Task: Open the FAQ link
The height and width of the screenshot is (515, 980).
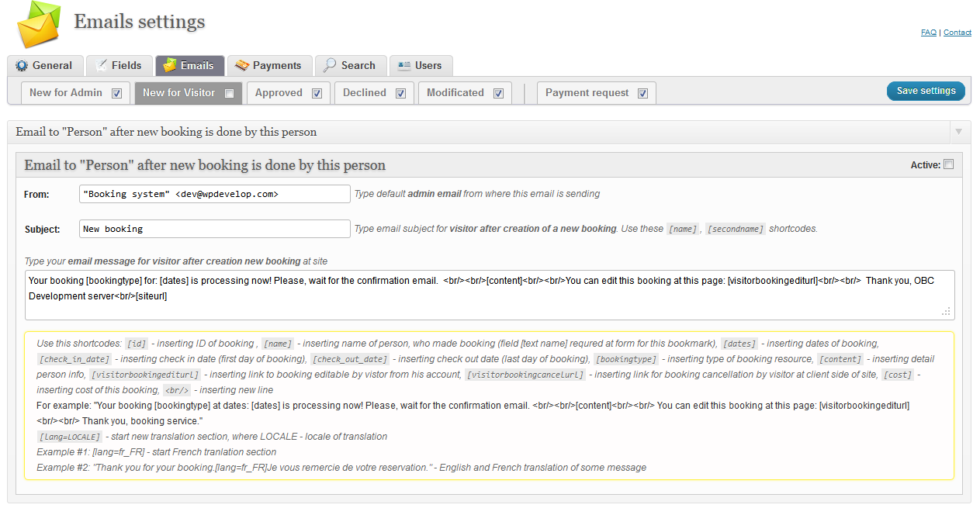Action: pyautogui.click(x=929, y=33)
